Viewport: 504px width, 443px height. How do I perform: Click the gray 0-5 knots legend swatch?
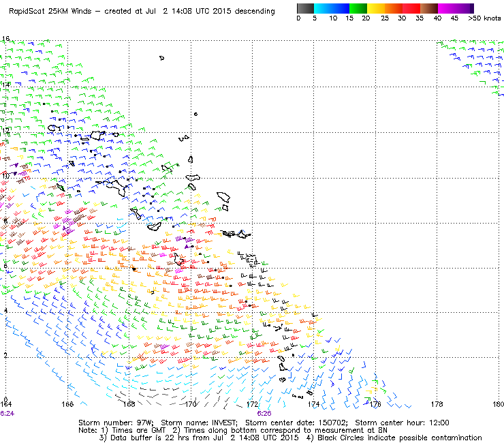(305, 8)
